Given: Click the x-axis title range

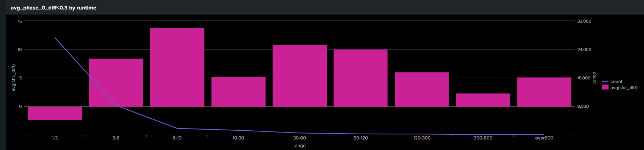Looking at the screenshot, I should [x=299, y=146].
